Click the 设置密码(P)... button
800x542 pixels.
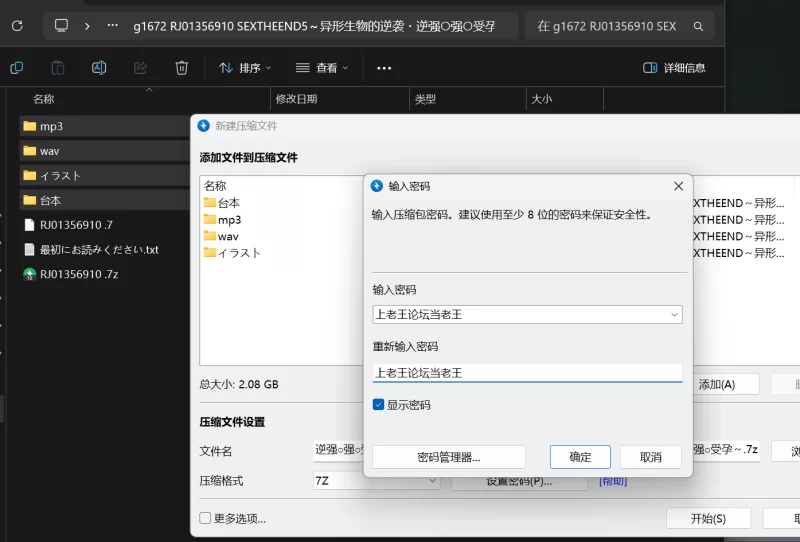point(519,482)
